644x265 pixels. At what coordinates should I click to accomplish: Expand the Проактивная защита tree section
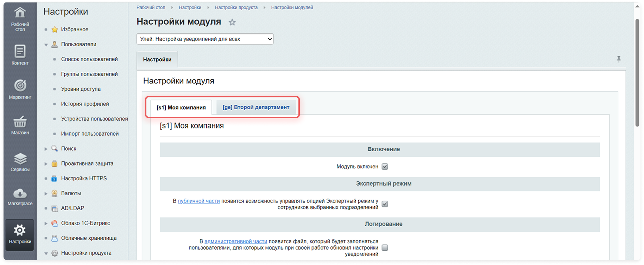(x=46, y=164)
